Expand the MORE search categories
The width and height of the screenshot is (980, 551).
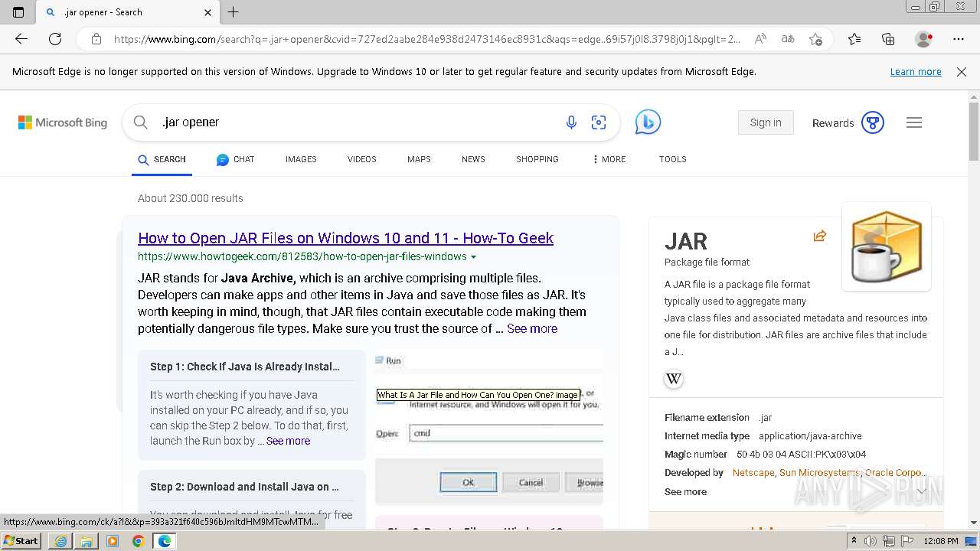click(x=609, y=159)
